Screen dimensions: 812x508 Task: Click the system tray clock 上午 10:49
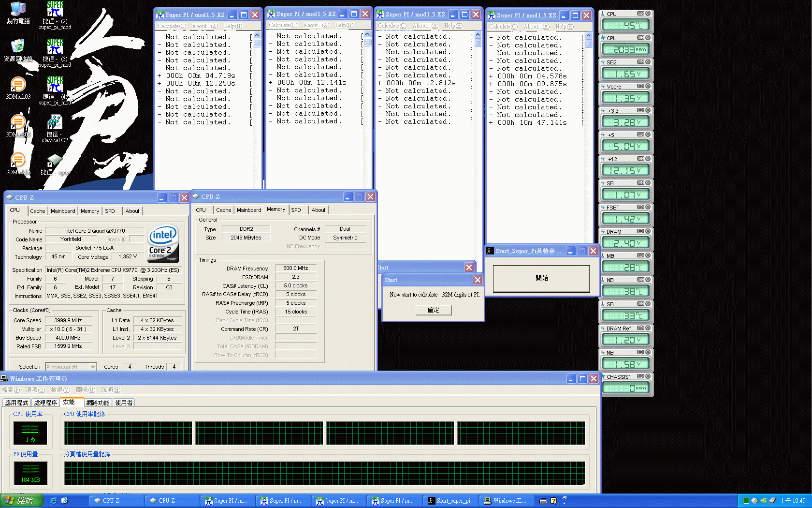792,501
